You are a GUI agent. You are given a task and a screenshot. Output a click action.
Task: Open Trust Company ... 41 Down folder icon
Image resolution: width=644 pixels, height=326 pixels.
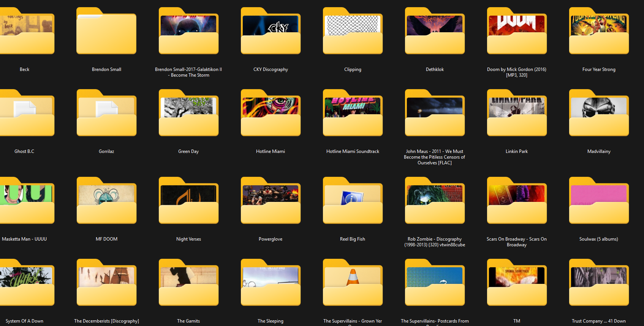[599, 282]
